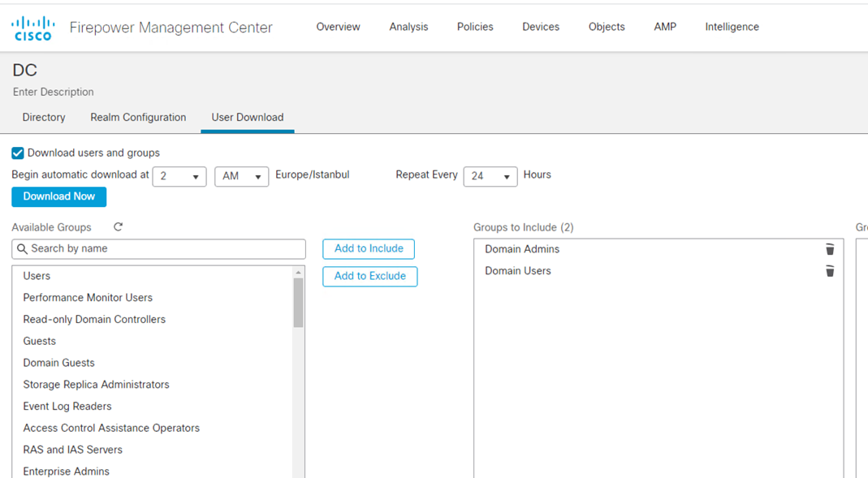This screenshot has width=868, height=478.
Task: Click the DC realm name
Action: [x=25, y=71]
